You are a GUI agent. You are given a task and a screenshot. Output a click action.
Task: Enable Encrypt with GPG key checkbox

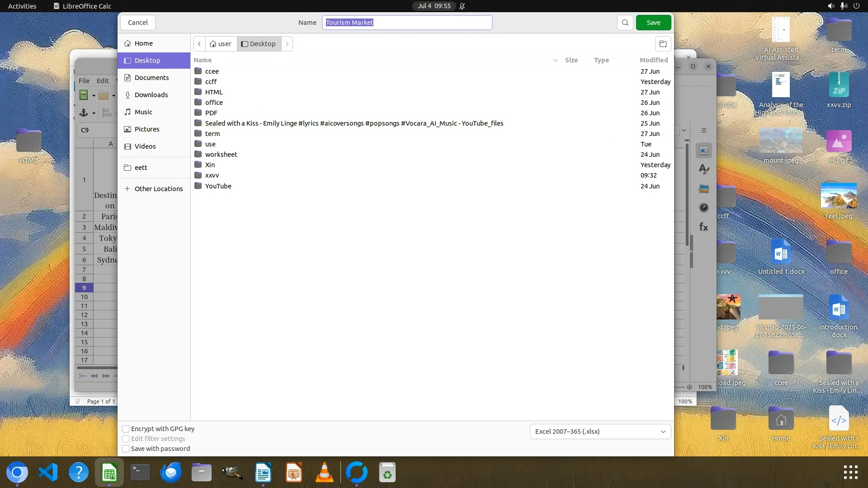click(x=126, y=429)
